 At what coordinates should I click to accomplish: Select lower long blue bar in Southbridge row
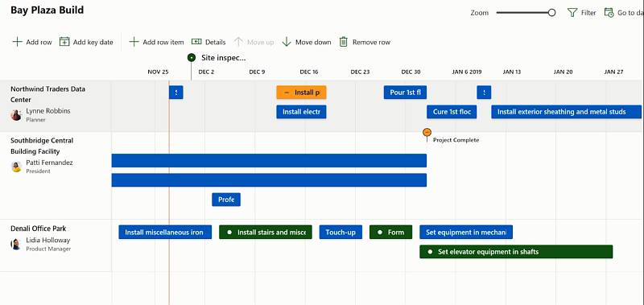(269, 179)
